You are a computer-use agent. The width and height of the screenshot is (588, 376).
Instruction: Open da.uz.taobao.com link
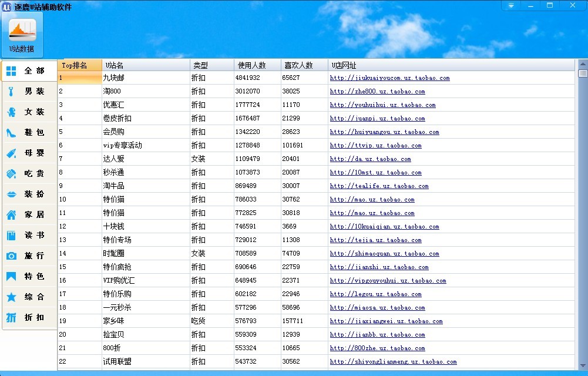click(371, 159)
